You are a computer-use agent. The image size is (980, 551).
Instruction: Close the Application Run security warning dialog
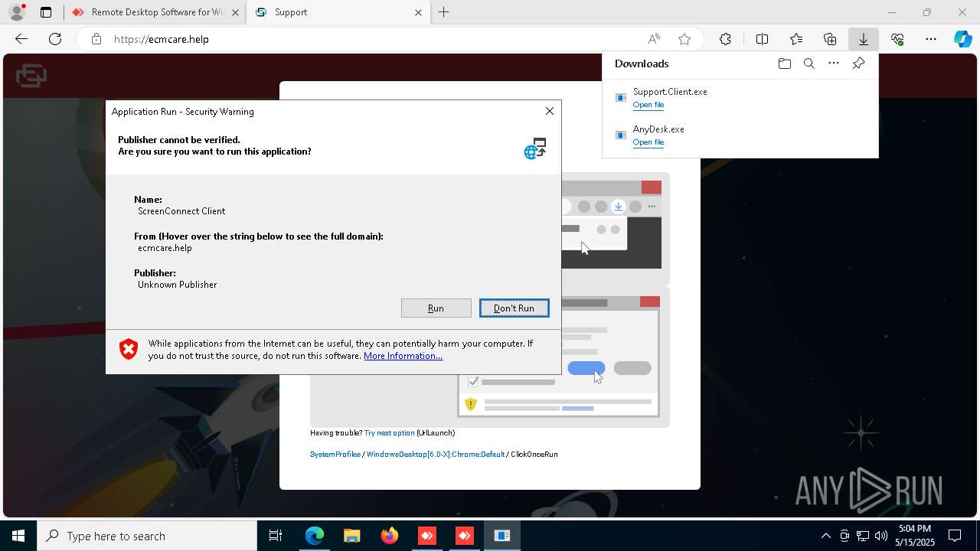549,111
